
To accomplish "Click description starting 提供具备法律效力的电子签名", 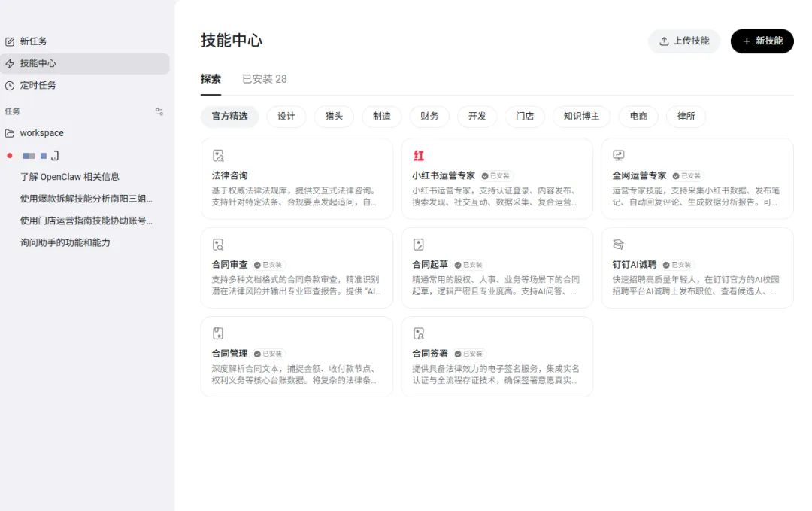I will coord(495,374).
